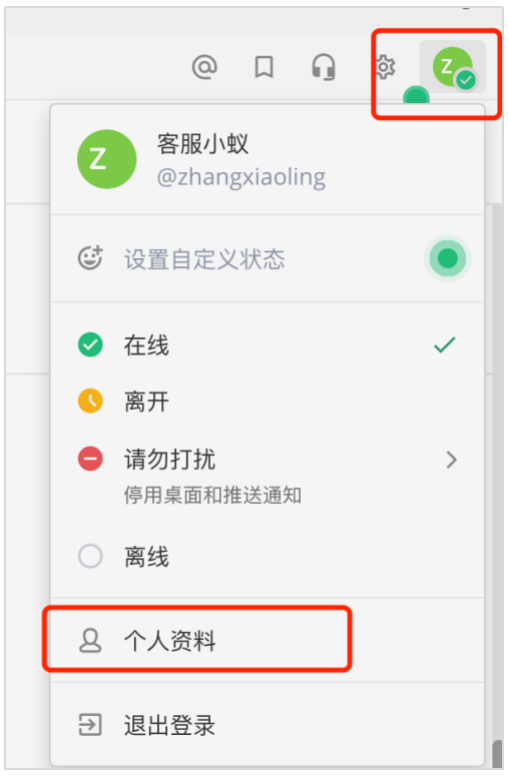Select the 离线 offline status

coord(267,556)
